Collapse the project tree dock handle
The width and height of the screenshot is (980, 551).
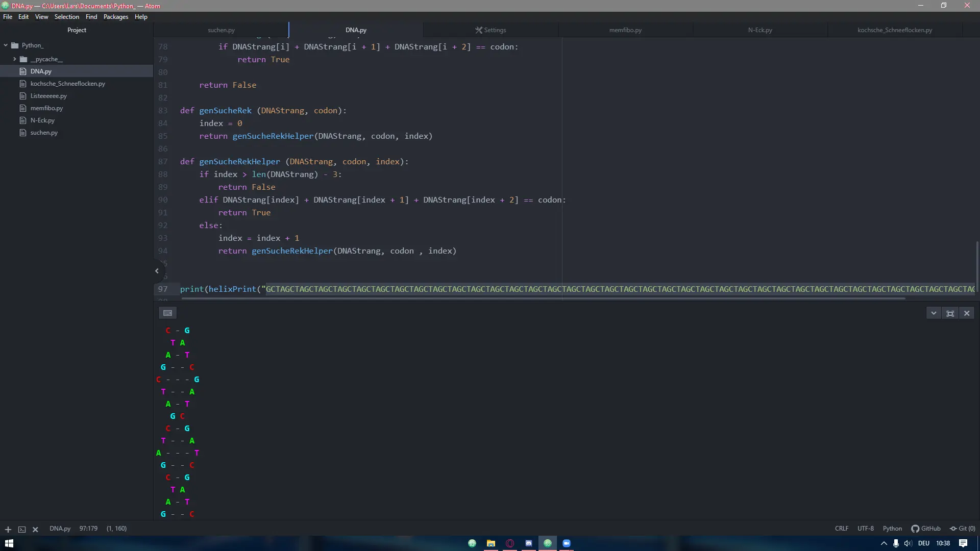(x=157, y=271)
